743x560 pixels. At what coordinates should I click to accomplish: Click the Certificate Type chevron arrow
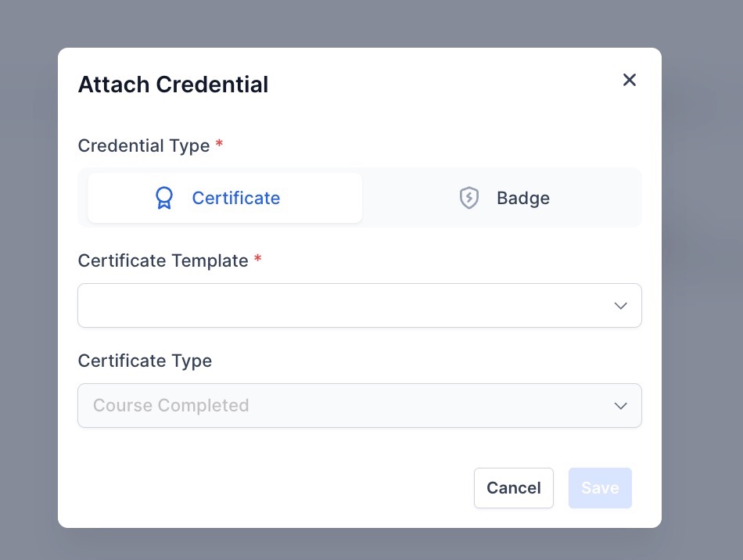coord(621,406)
